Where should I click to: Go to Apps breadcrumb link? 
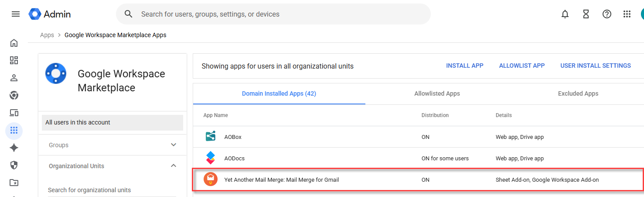(47, 35)
